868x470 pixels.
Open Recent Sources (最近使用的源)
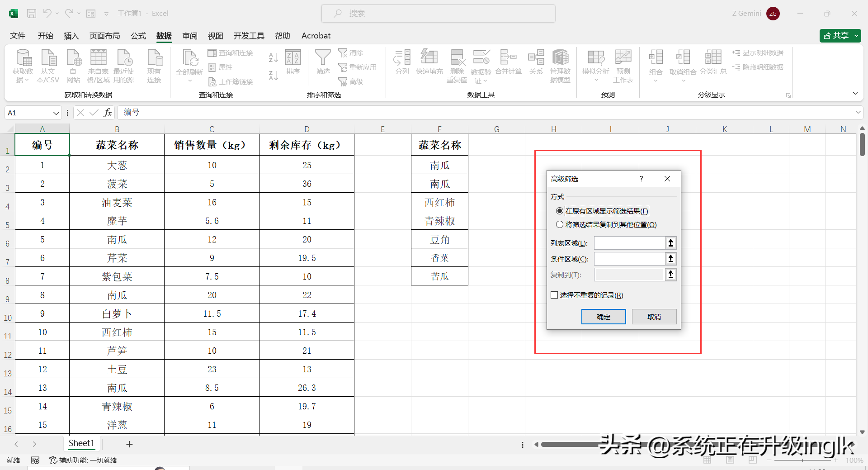pos(123,66)
